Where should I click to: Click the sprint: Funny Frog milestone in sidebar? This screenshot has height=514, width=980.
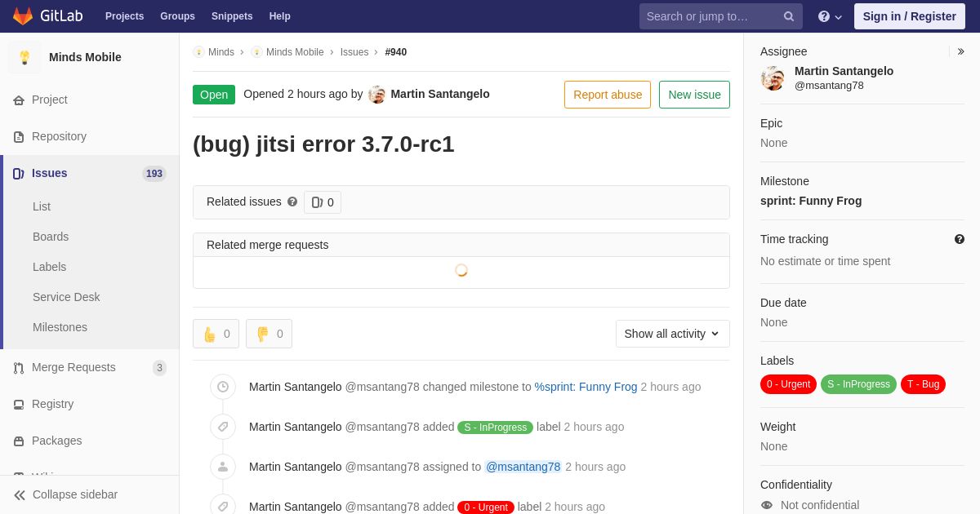coord(811,201)
